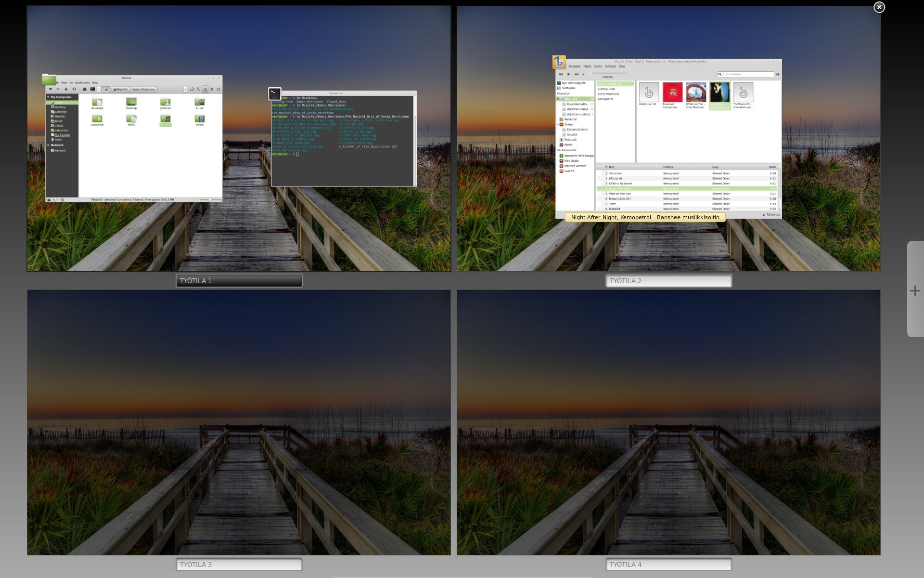Viewport: 924px width, 578px height.
Task: Edit the TYÖTILA 1 workspace name field
Action: [x=239, y=281]
